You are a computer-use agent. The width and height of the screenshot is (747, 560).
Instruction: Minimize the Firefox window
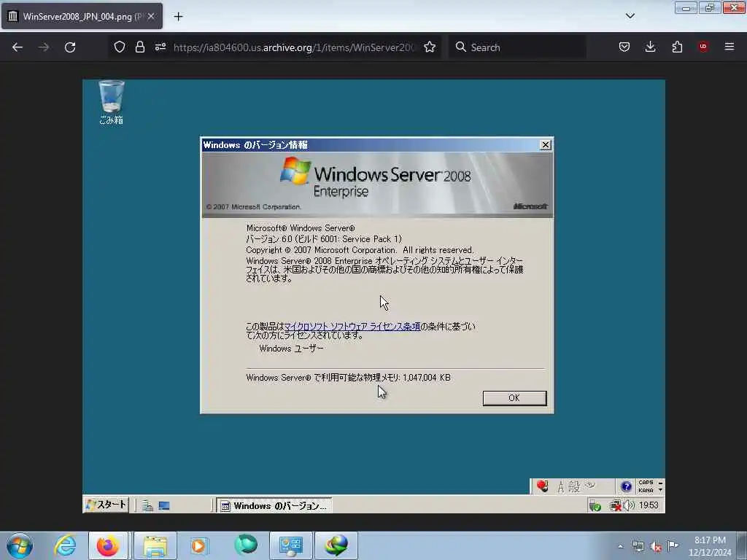[x=686, y=8]
